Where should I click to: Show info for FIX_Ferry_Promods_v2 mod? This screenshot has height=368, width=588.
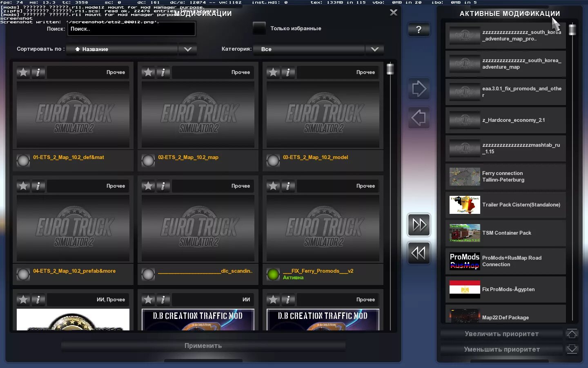[x=288, y=186]
